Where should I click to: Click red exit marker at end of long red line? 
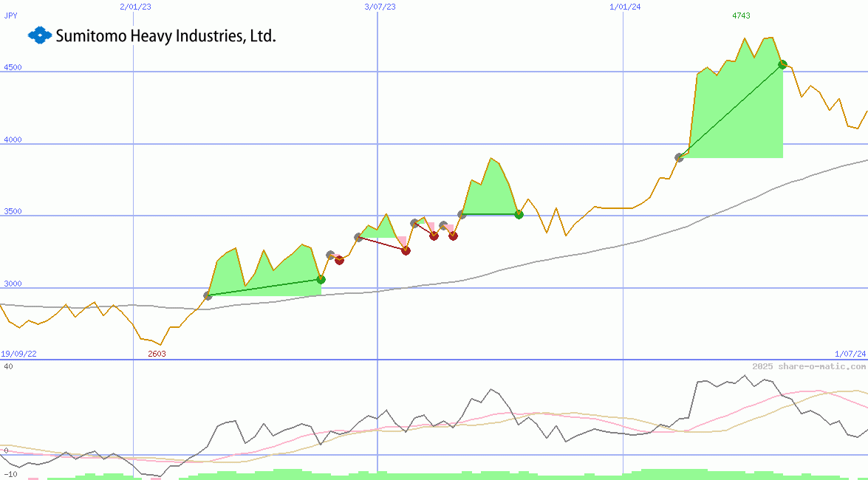click(406, 250)
